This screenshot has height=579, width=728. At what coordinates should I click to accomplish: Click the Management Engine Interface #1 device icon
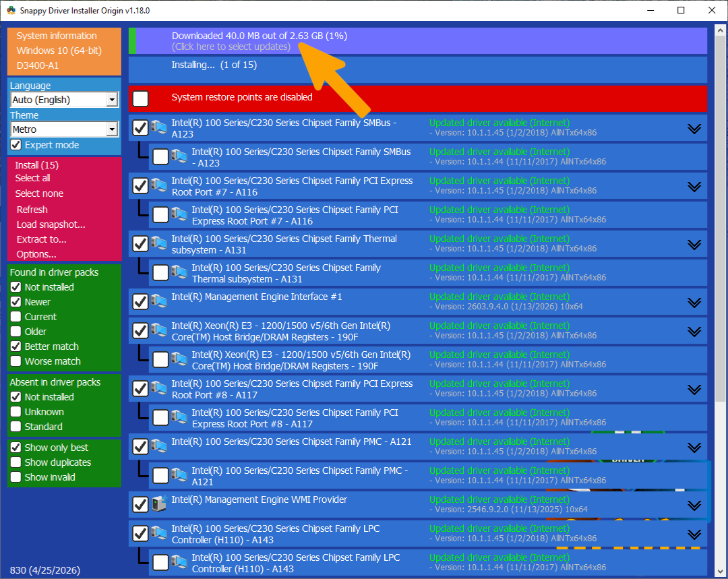click(x=159, y=301)
